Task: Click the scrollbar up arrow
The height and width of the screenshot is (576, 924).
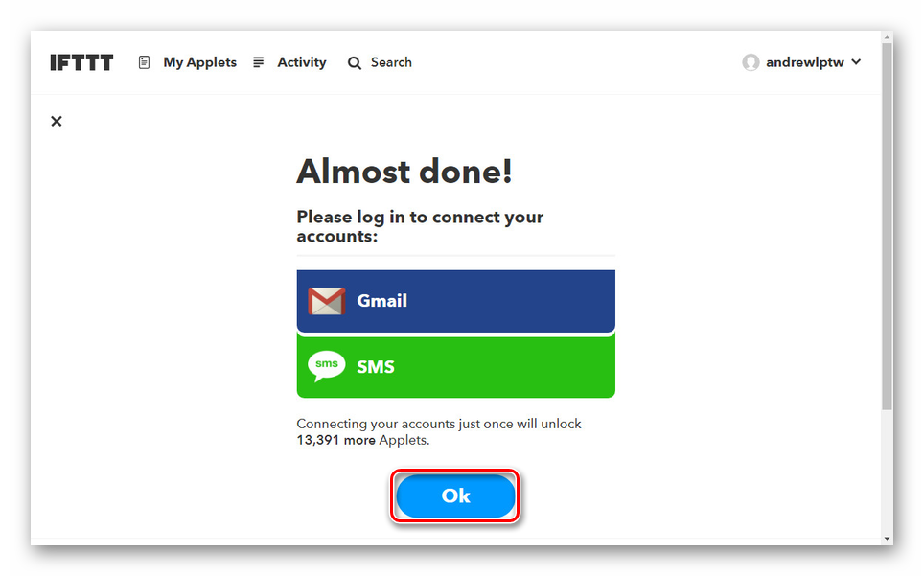Action: [x=887, y=37]
